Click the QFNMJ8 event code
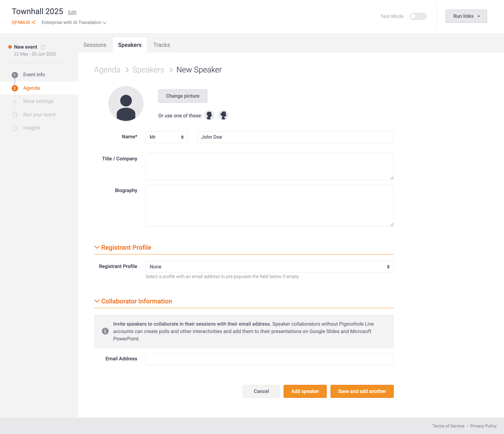Screen dimensions: 504x434 click(x=21, y=22)
